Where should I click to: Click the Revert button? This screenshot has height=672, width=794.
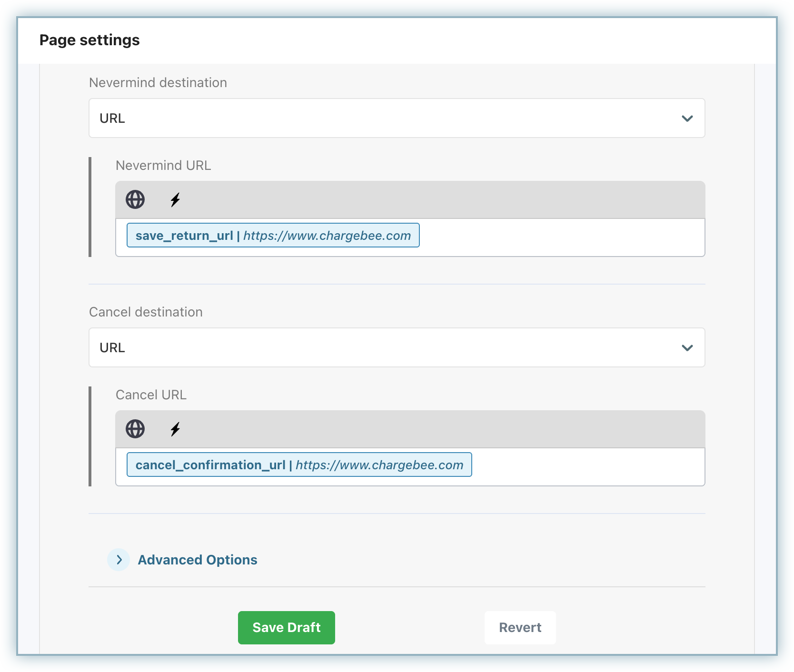pos(520,628)
